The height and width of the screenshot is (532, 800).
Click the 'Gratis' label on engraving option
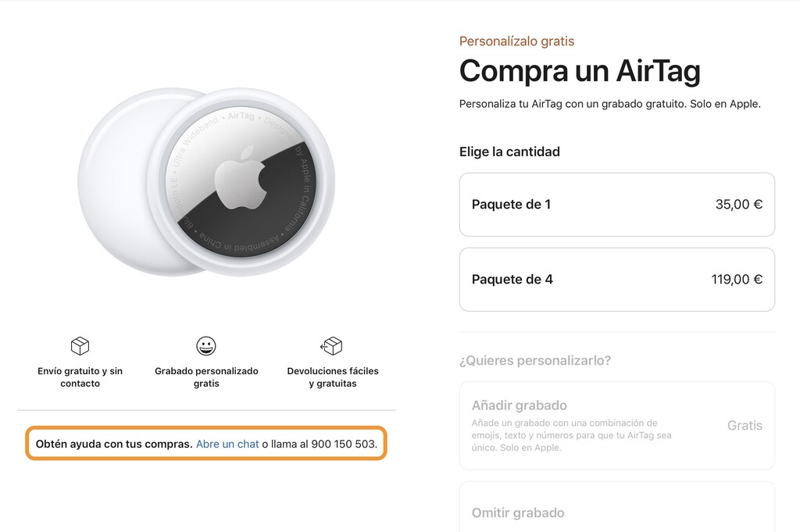click(x=745, y=425)
